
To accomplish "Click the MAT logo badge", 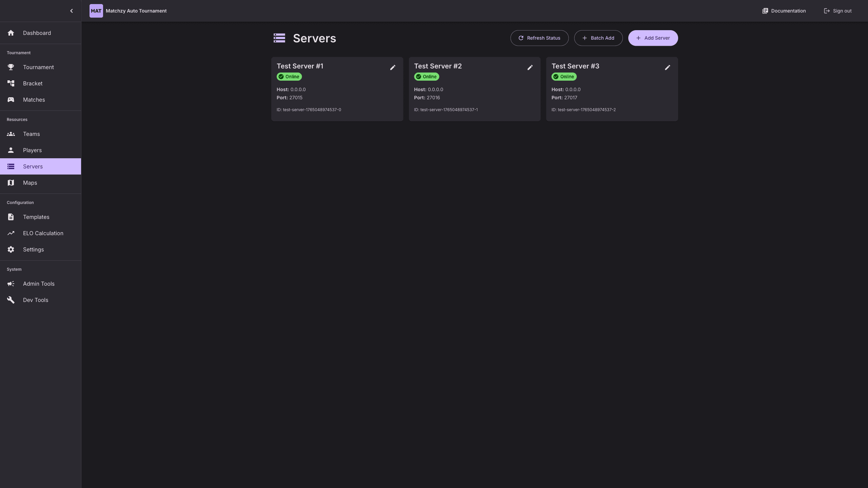I will [x=96, y=11].
